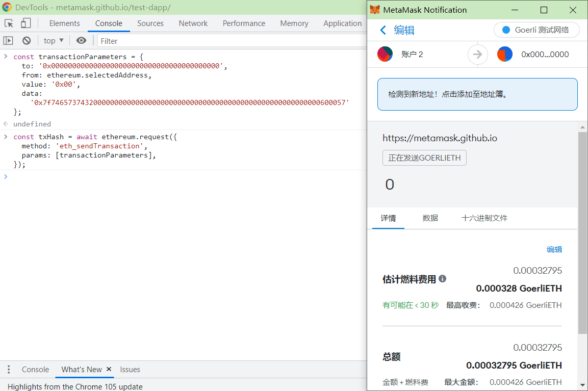Open the top frame context dropdown

(x=53, y=40)
